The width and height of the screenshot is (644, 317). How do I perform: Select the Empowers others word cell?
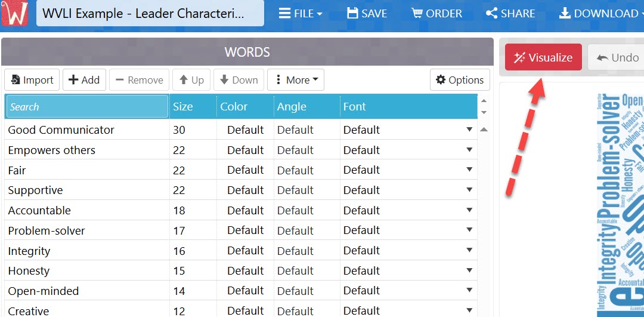coord(87,150)
